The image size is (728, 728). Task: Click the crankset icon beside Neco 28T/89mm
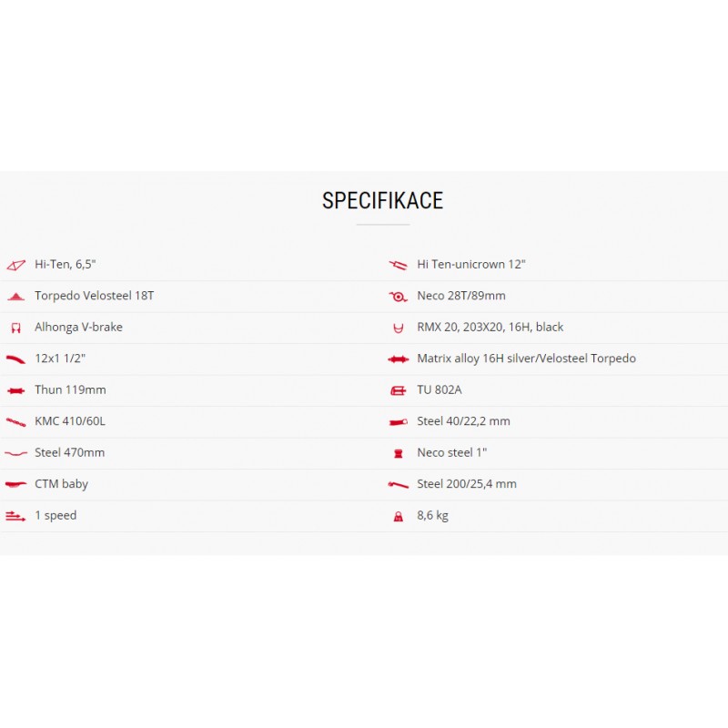398,297
